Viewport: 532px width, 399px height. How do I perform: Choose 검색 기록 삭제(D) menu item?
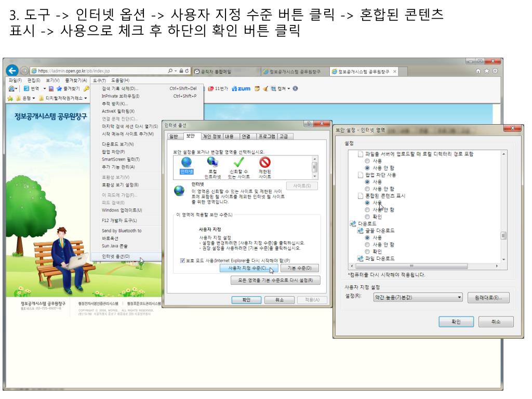coord(120,88)
